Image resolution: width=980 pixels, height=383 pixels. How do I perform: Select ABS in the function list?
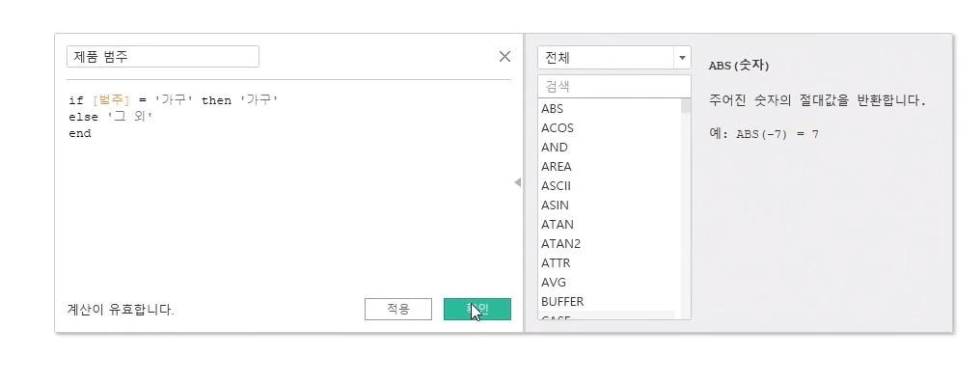(610, 109)
